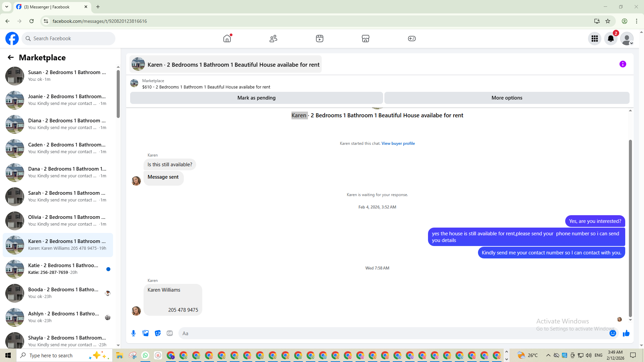Open Diana's conversation in the list
The width and height of the screenshot is (644, 362).
point(58,124)
